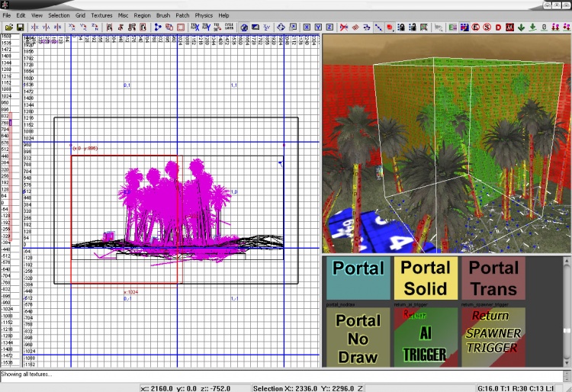This screenshot has height=392, width=572.
Task: Open the File menu
Action: 7,15
